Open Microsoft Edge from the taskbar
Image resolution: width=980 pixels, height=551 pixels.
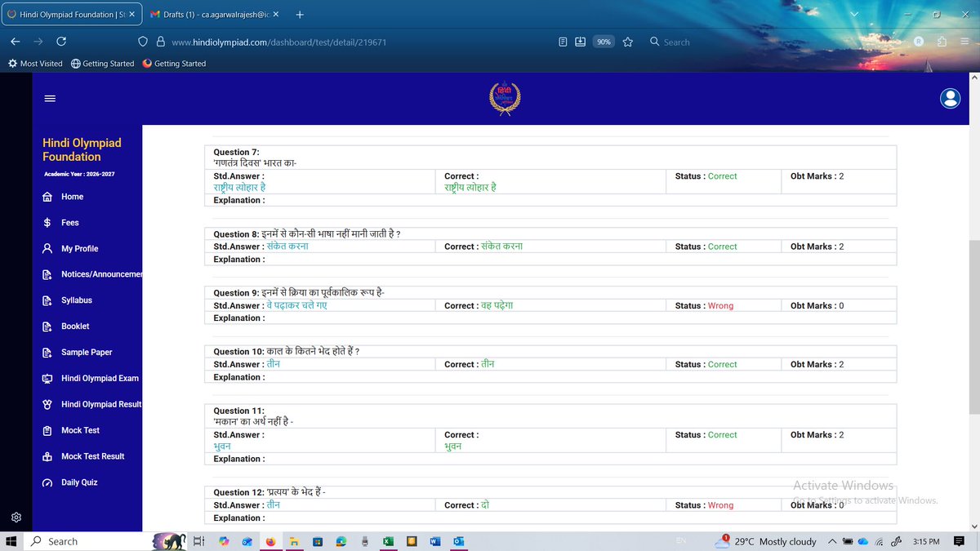tap(341, 541)
